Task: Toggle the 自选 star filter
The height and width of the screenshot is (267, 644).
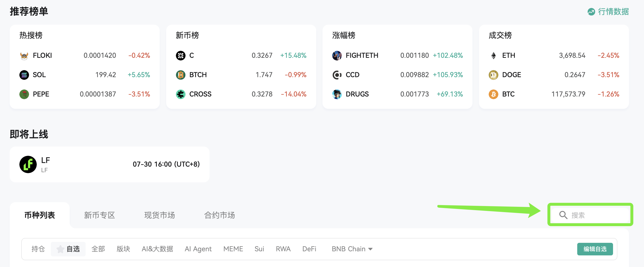Action: (x=68, y=249)
